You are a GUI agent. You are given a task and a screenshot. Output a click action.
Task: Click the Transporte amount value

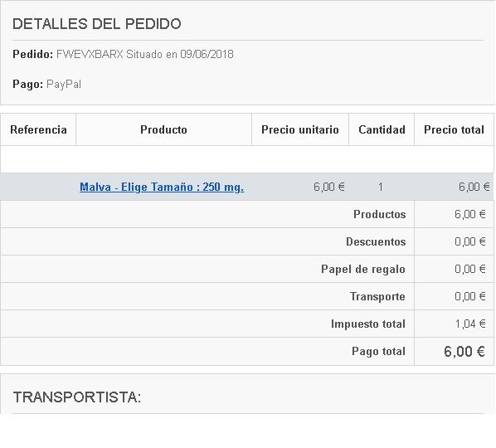pos(470,296)
